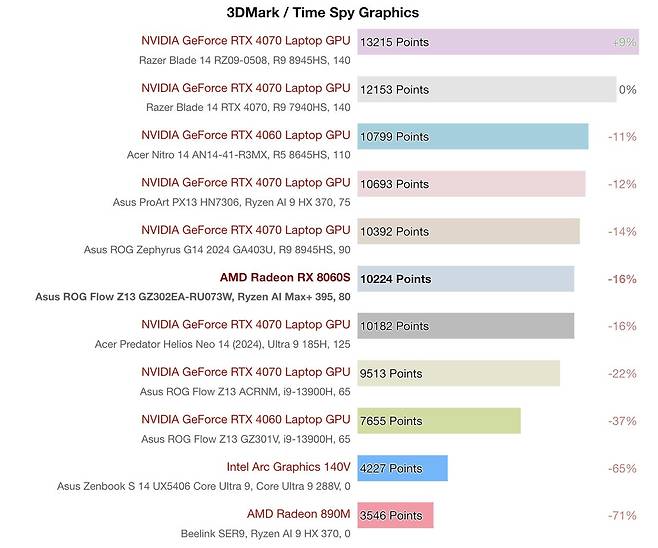Image resolution: width=658 pixels, height=548 pixels.
Task: Open the RTX 4070 link for Acer Predator Helios
Action: [x=246, y=325]
